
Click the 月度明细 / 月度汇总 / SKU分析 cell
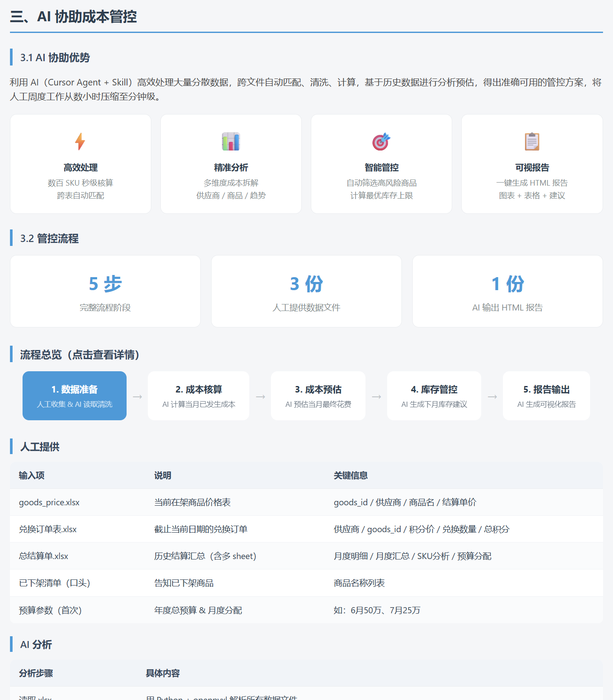pyautogui.click(x=412, y=556)
